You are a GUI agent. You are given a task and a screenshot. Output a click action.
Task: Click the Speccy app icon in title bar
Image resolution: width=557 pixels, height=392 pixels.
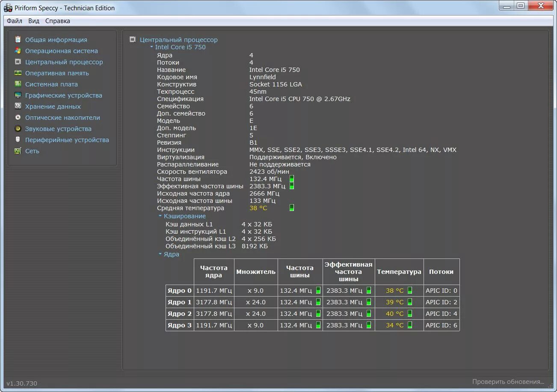tap(8, 8)
